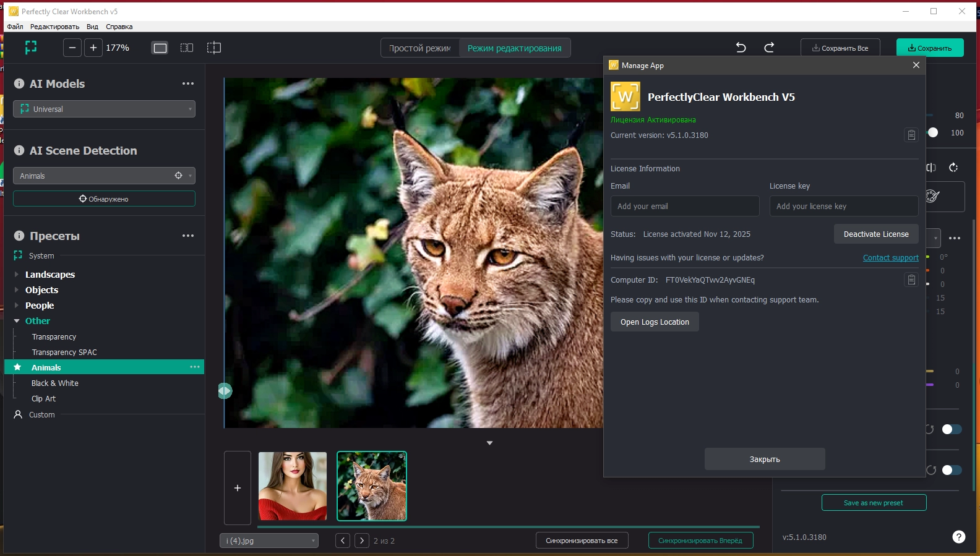Open the AI Models Universal dropdown
980x556 pixels.
point(104,109)
